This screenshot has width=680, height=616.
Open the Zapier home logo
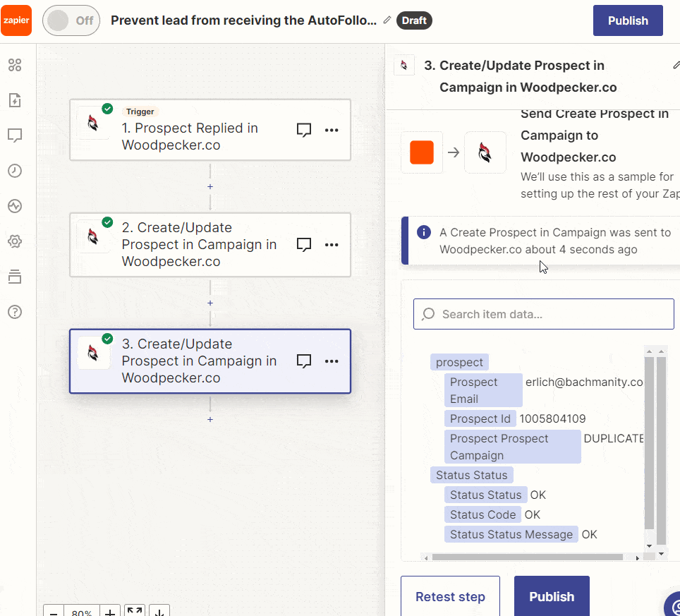(x=16, y=20)
